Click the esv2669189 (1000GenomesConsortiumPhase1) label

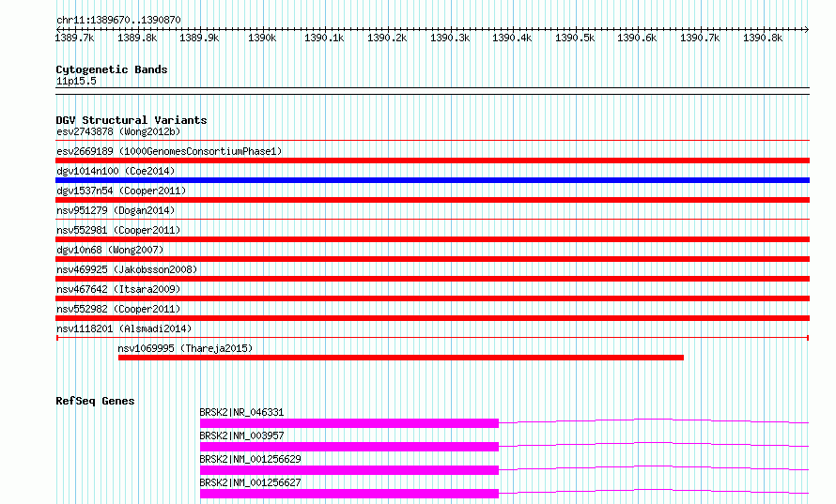click(x=169, y=151)
